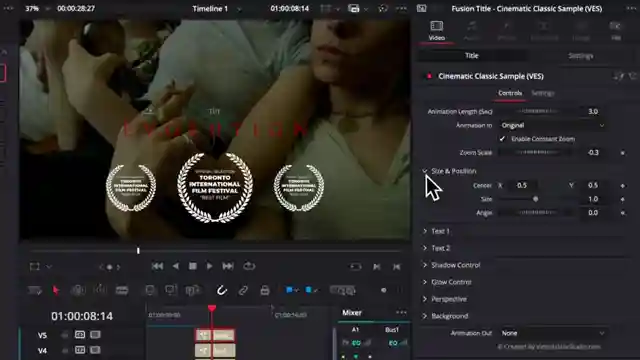This screenshot has height=360, width=640.
Task: Play the timeline in reverse
Action: [176, 266]
